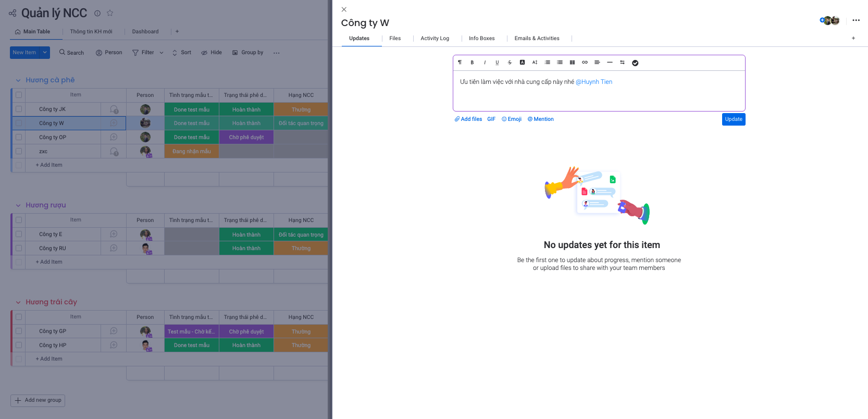Open the New Item dropdown arrow
The width and height of the screenshot is (868, 419).
coord(45,53)
